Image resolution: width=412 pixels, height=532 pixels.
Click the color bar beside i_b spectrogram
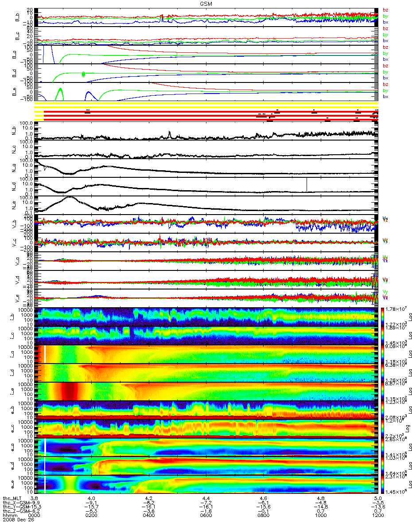[383, 317]
